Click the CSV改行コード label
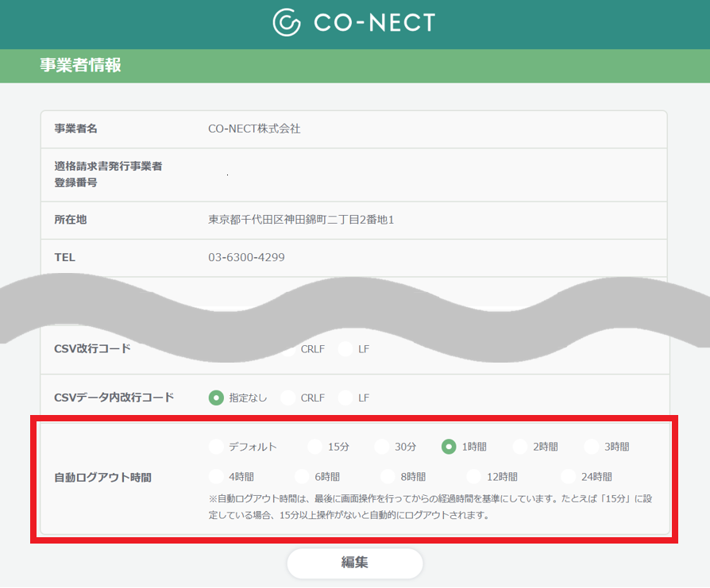This screenshot has height=588, width=710. coord(92,348)
